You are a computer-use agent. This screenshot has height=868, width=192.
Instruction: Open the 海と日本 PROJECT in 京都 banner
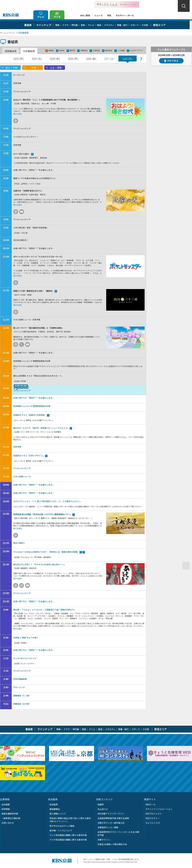71,754
